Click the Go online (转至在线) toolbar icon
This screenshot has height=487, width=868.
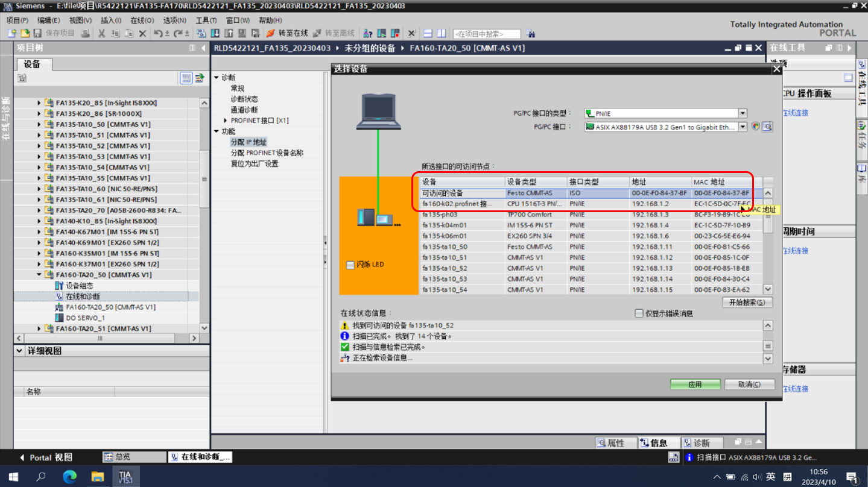(271, 34)
